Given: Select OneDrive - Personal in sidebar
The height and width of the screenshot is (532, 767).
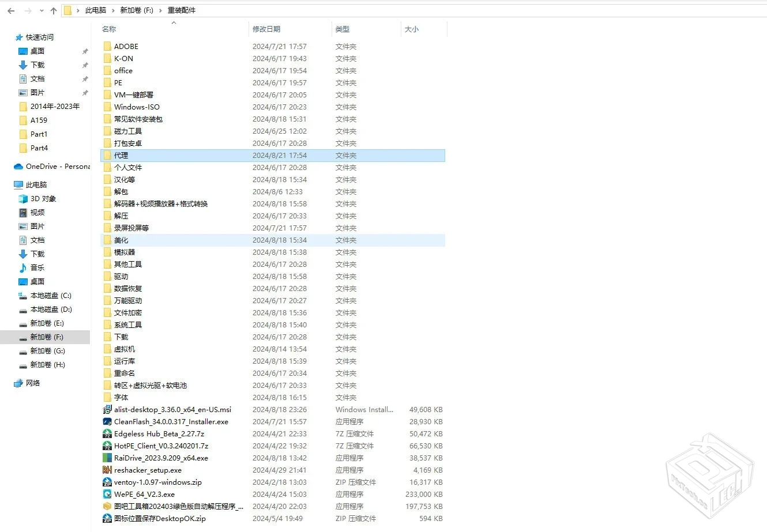Looking at the screenshot, I should pos(57,167).
